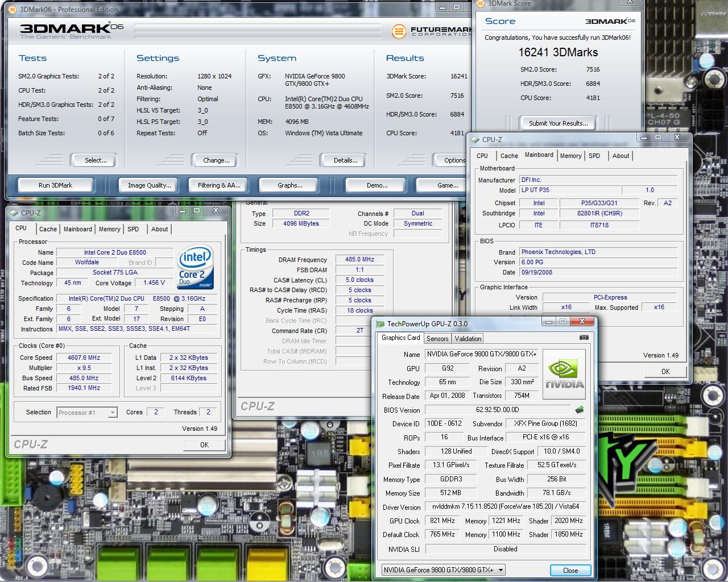The width and height of the screenshot is (728, 582).
Task: Click the NVIDIA SLI Disabled field
Action: [x=505, y=549]
